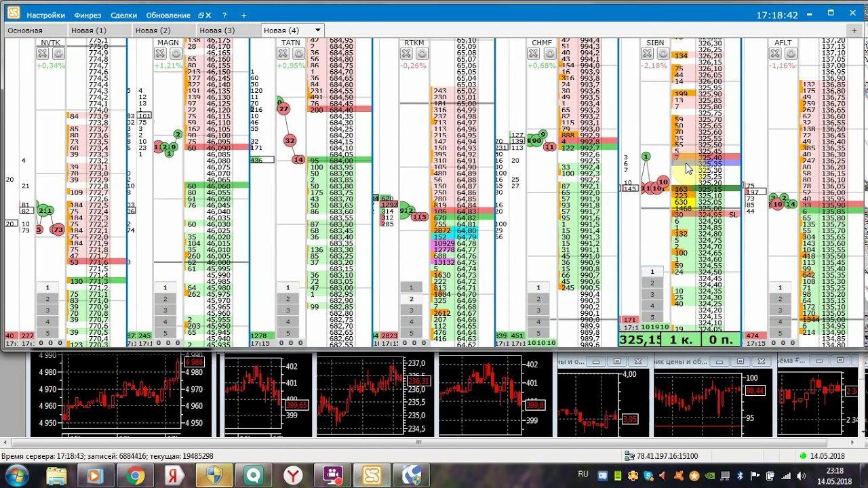Close the TATN order book panel
This screenshot has width=868, height=488.
pos(283,54)
